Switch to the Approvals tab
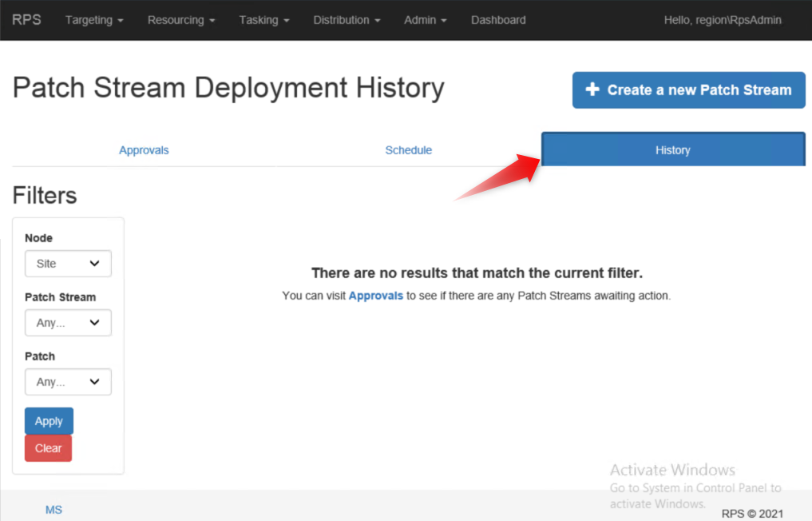The height and width of the screenshot is (521, 812). click(x=144, y=150)
